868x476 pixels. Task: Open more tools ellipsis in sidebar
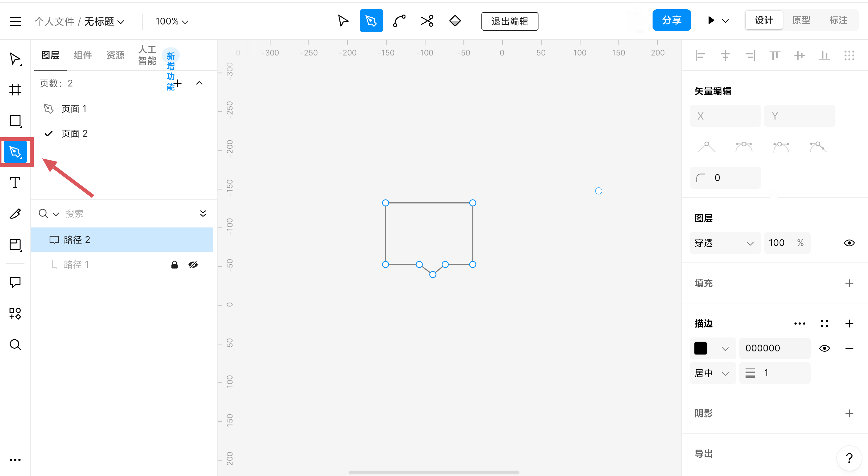[15, 460]
